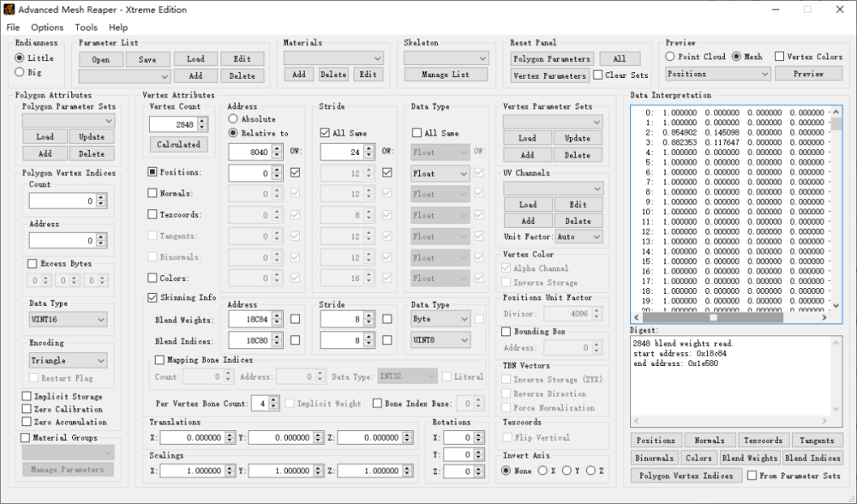Choose Point Cloud preview mode
Image resolution: width=857 pixels, height=504 pixels.
pyautogui.click(x=671, y=57)
